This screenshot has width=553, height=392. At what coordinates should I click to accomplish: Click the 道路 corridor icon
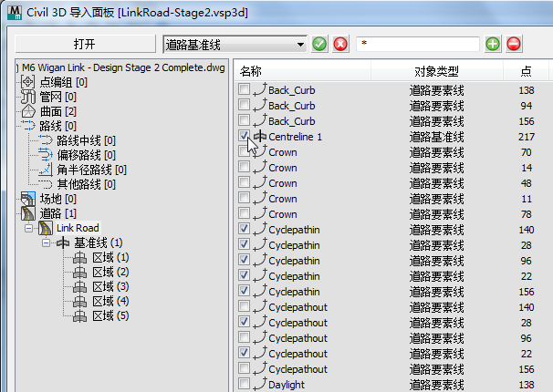coord(28,213)
